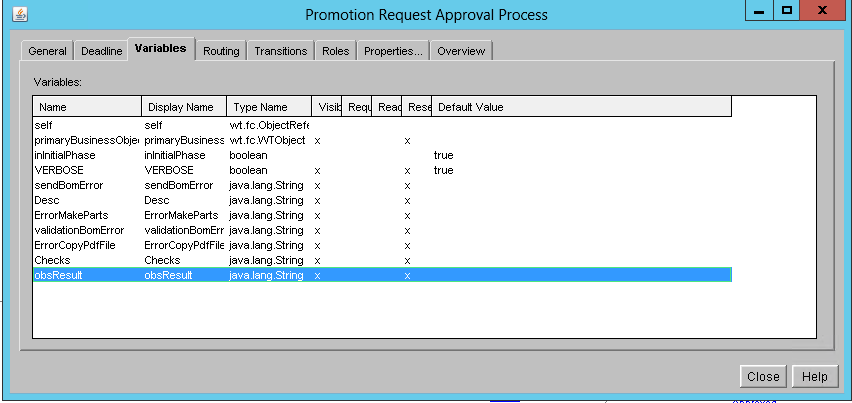Select the sendBomError variable row
Viewport: 852px width, 403px height.
tap(382, 186)
